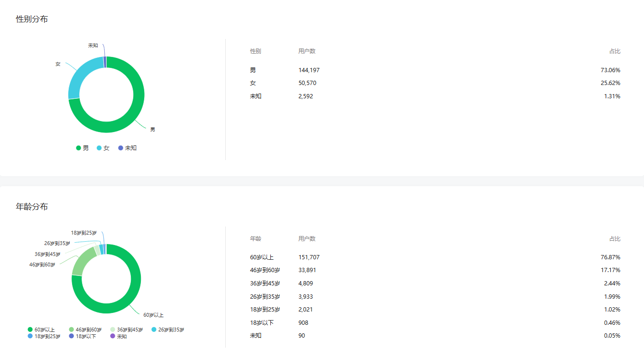Screen dimensions: 644x359
Task: Toggle the 男 entry in the gender chart legend
Action: point(82,148)
